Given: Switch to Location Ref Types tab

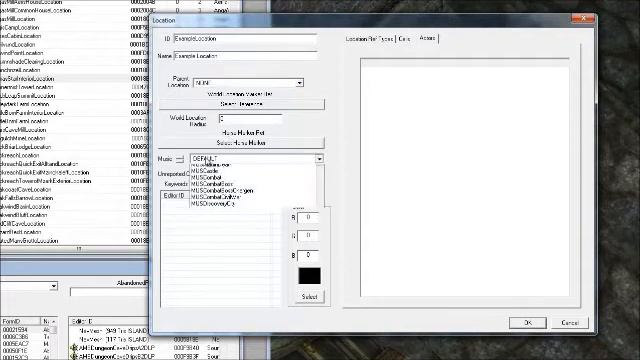Looking at the screenshot, I should (369, 39).
